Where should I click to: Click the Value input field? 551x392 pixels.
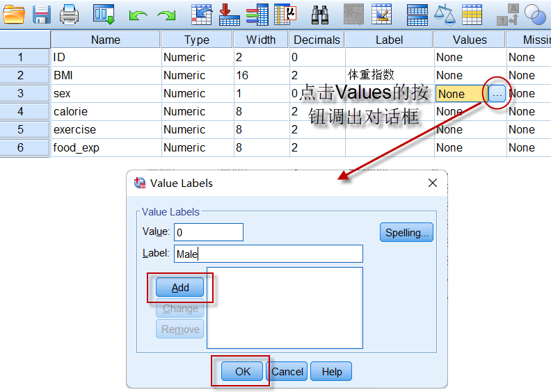tap(209, 232)
